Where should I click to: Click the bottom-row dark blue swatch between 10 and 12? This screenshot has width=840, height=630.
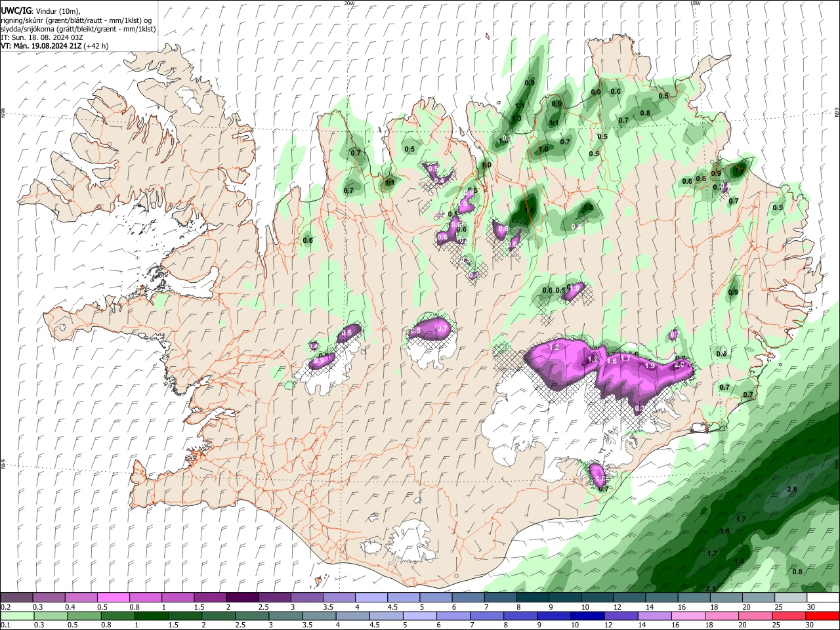[587, 616]
